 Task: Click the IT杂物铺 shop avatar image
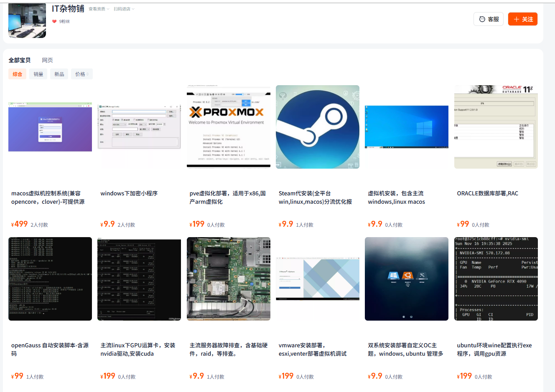[x=27, y=20]
